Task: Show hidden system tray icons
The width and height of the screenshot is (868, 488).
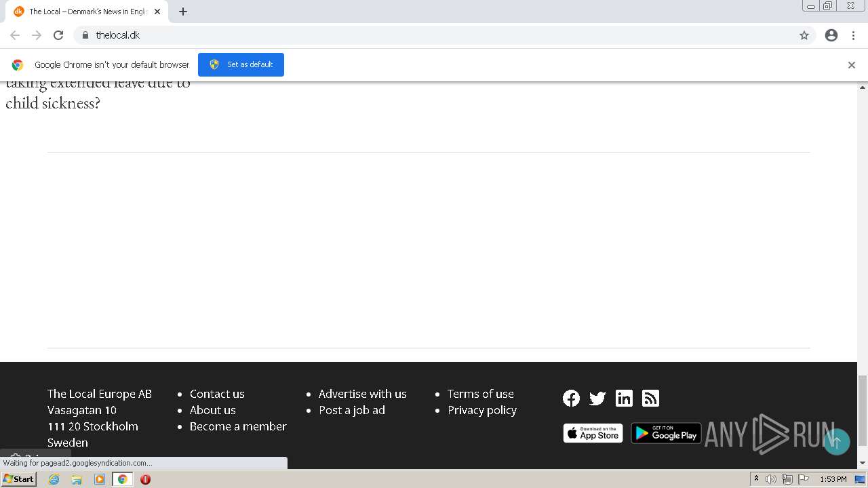Action: click(756, 479)
